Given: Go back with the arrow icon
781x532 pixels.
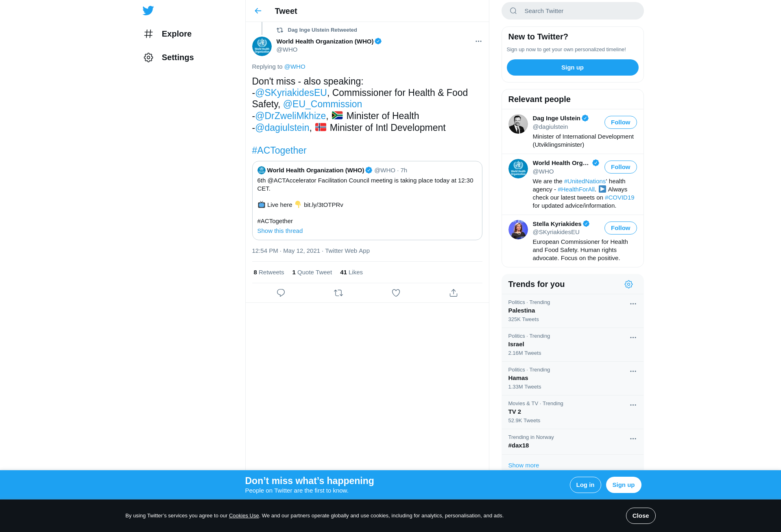Looking at the screenshot, I should point(258,11).
